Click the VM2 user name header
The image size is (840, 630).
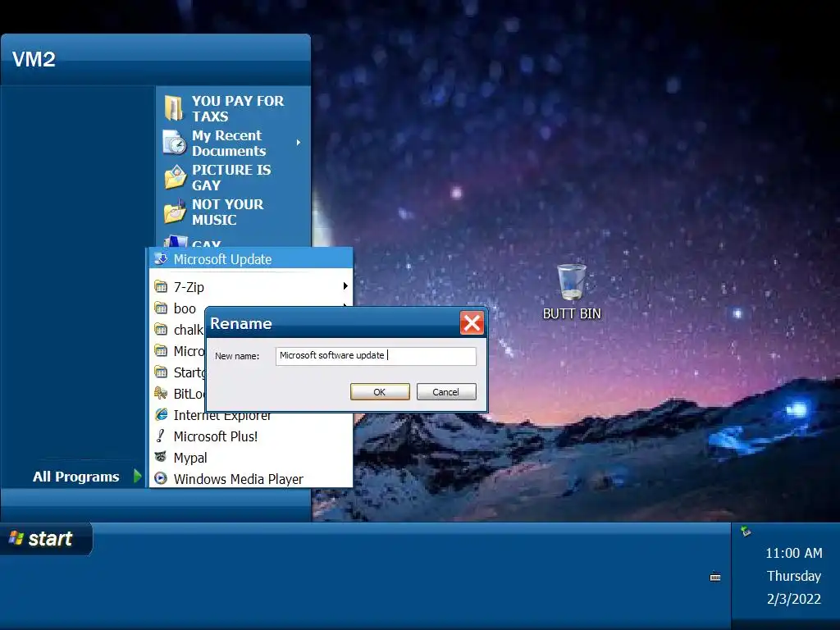(x=34, y=59)
